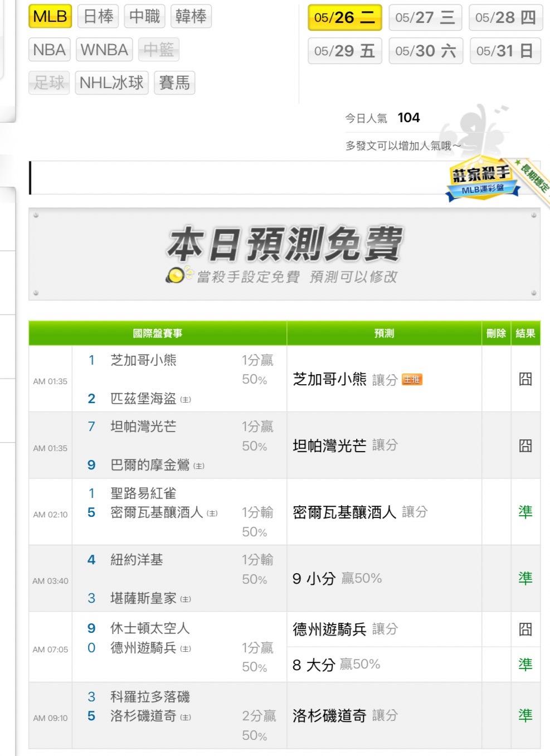Screen dimensions: 550x756
Task: Open the NBA league tab
Action: coord(49,50)
